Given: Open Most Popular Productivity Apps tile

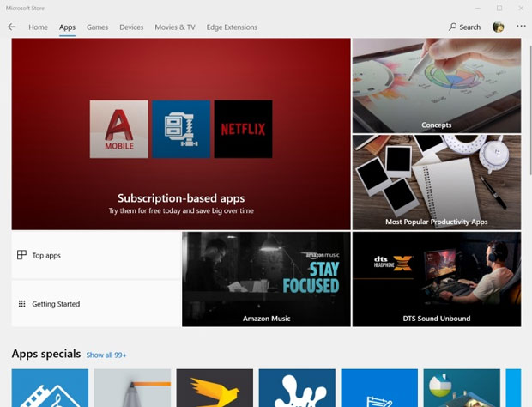Looking at the screenshot, I should pyautogui.click(x=437, y=182).
